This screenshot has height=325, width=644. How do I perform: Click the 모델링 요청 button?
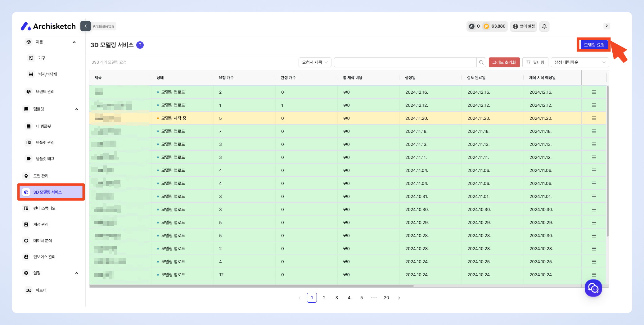[x=594, y=45]
